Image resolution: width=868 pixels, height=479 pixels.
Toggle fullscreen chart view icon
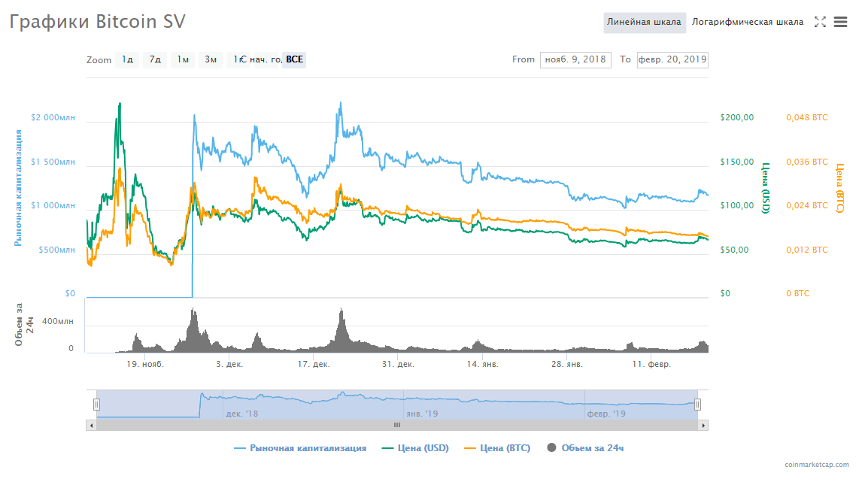point(820,22)
